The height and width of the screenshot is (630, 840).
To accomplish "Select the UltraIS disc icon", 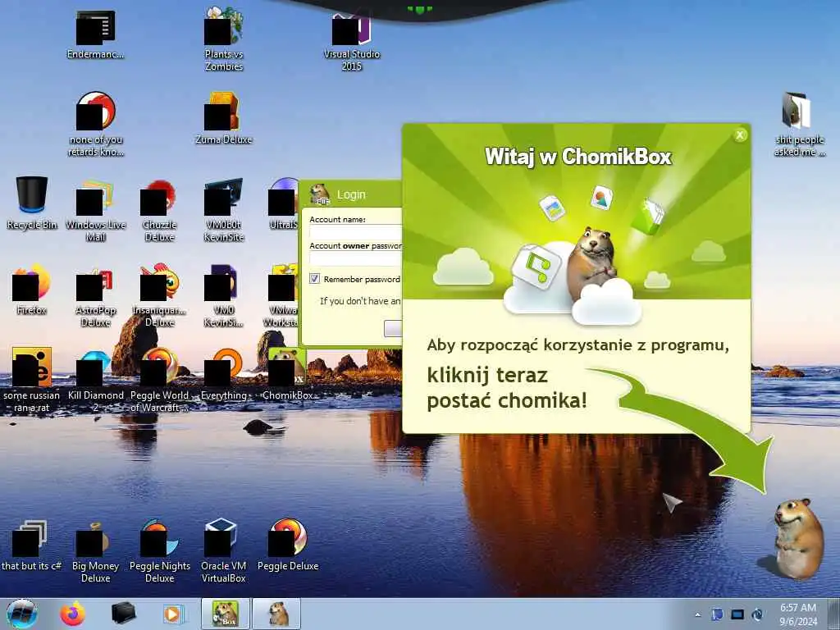I will (x=283, y=203).
